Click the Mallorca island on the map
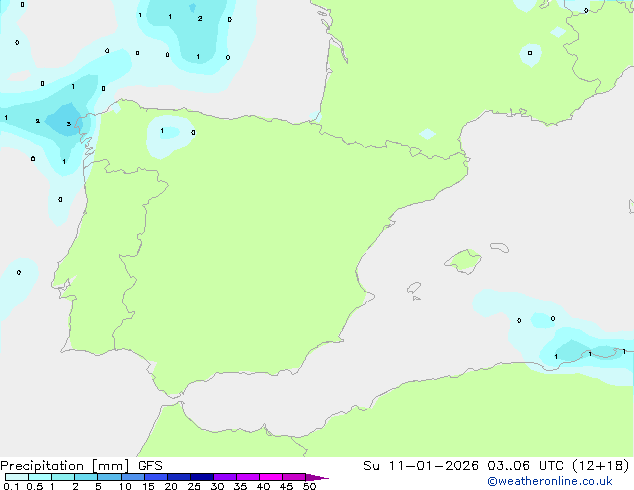 point(463,261)
